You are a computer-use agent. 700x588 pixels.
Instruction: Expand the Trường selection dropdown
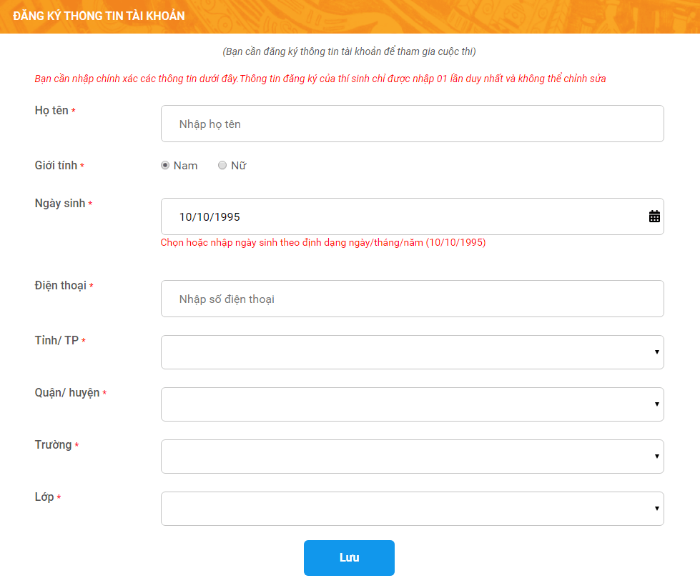point(412,457)
